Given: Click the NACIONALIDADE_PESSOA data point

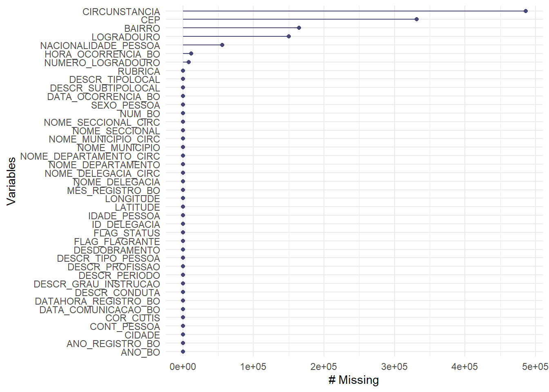Looking at the screenshot, I should [x=222, y=45].
